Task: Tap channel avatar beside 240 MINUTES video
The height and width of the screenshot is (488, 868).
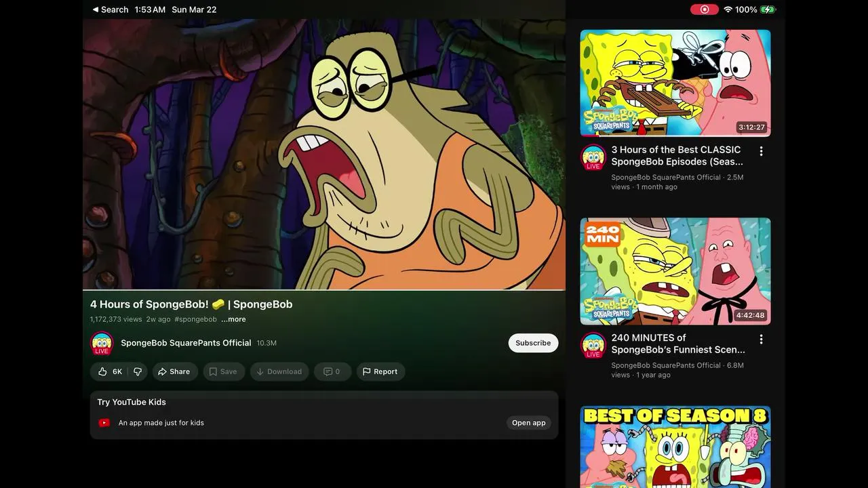Action: click(x=593, y=345)
